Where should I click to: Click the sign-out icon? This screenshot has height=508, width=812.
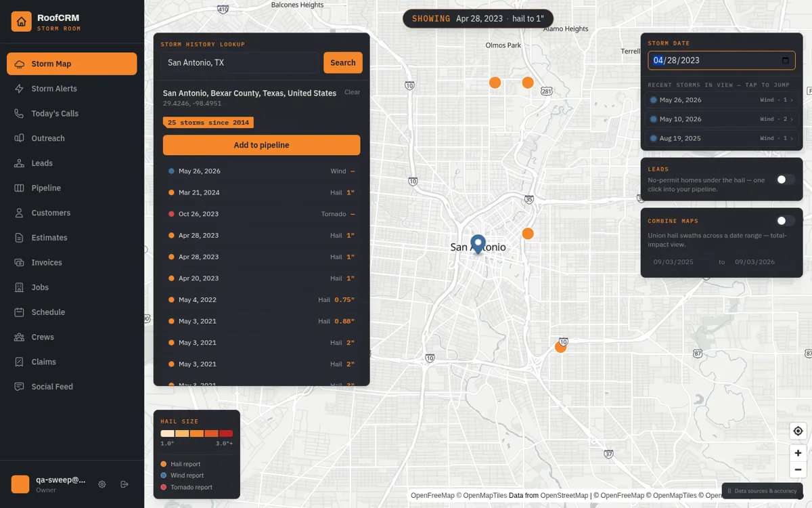125,484
